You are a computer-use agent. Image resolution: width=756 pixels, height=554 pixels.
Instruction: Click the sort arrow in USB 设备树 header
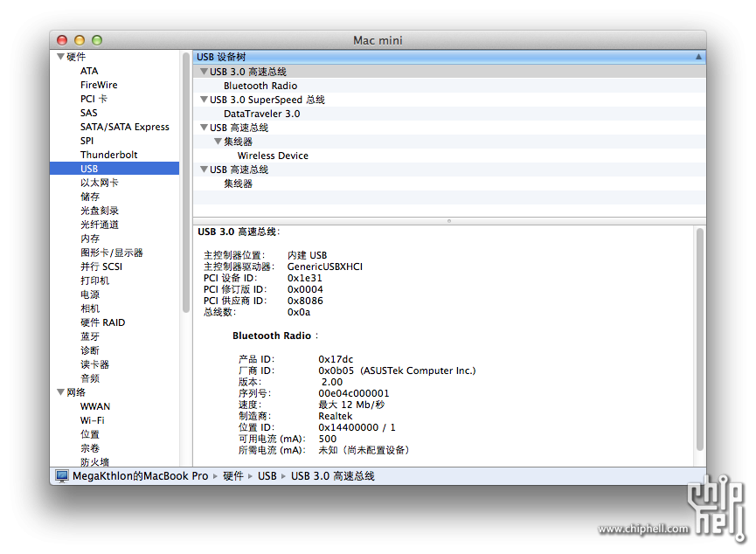pos(698,57)
